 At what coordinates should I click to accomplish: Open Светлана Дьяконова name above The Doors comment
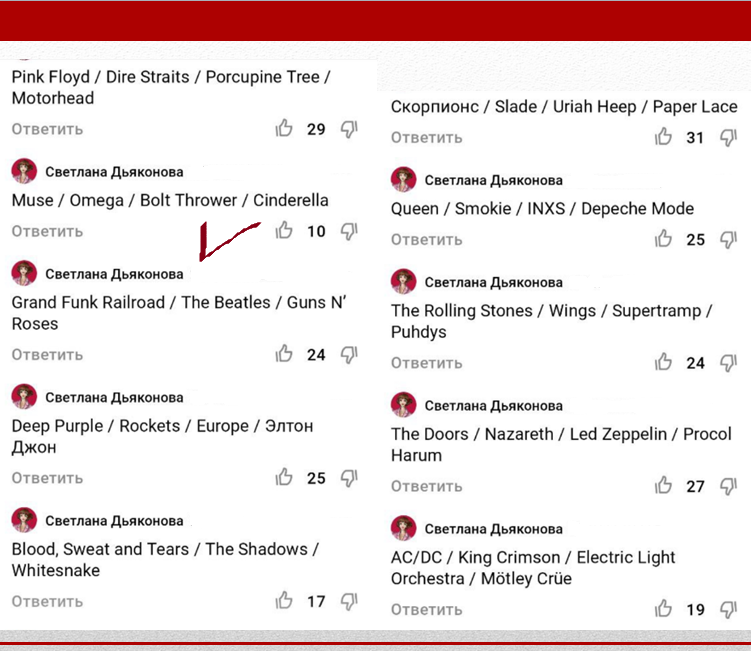point(494,406)
